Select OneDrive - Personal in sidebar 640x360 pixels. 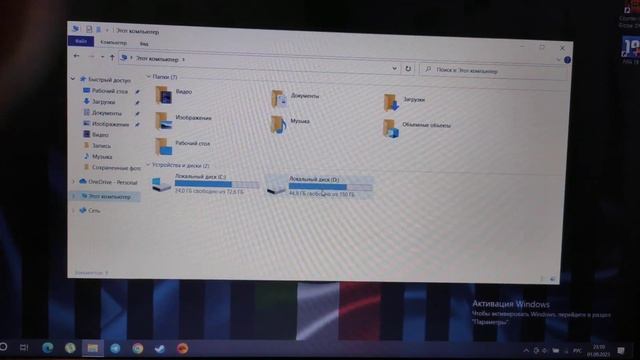[x=108, y=182]
